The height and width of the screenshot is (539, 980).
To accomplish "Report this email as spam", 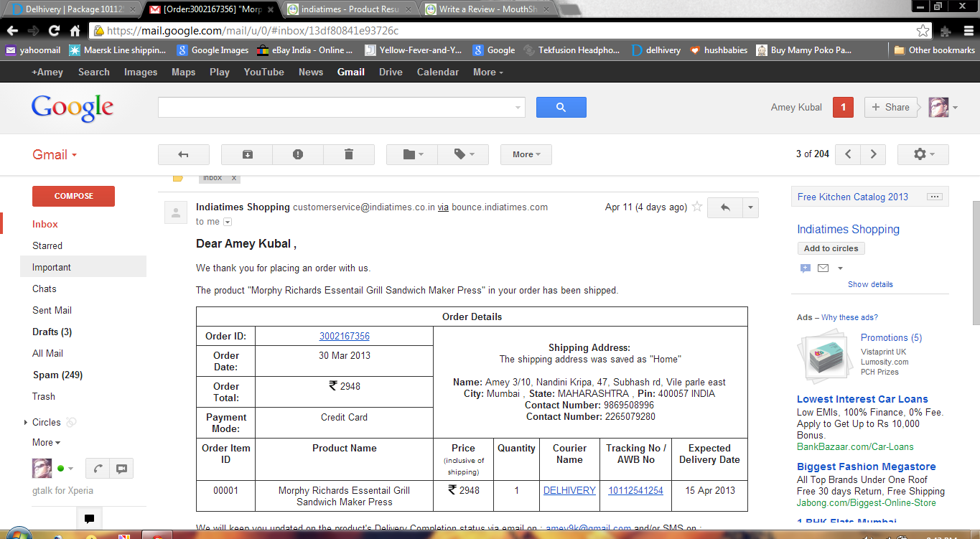I will click(298, 154).
